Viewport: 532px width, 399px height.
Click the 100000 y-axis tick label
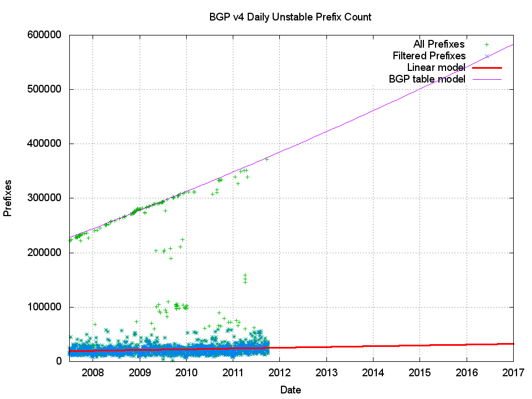(x=47, y=307)
